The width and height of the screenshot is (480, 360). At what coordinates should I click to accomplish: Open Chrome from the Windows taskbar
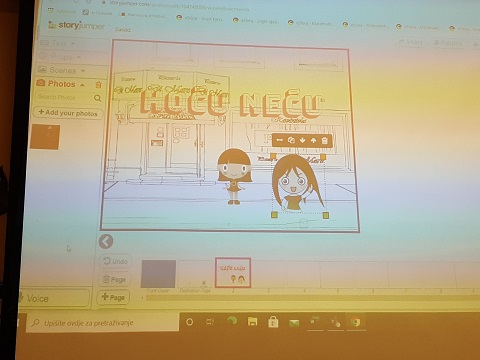pos(356,322)
